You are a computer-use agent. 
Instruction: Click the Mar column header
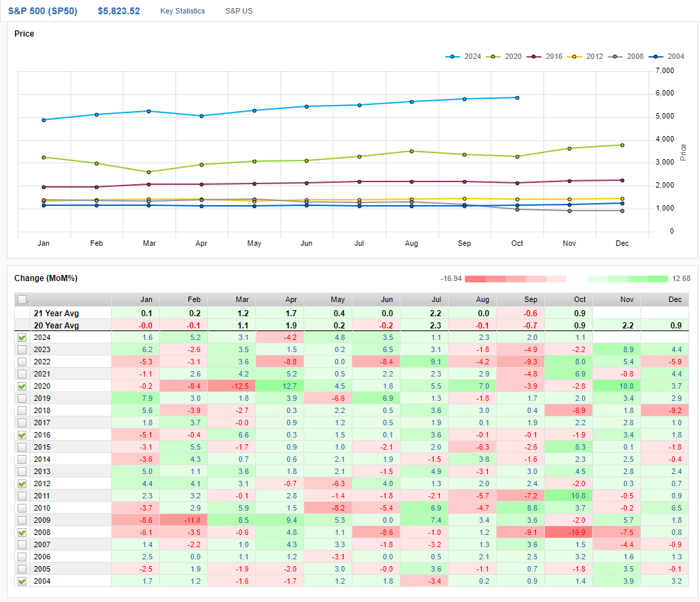[x=232, y=299]
